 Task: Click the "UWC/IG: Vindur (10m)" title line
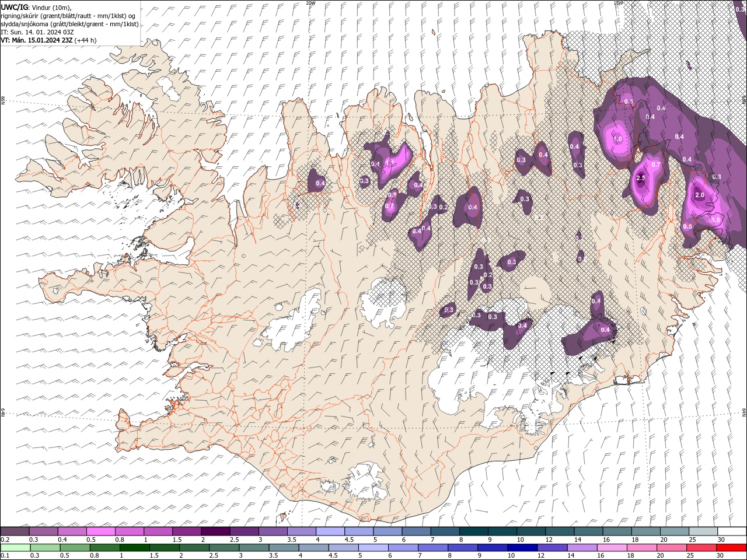coord(36,7)
